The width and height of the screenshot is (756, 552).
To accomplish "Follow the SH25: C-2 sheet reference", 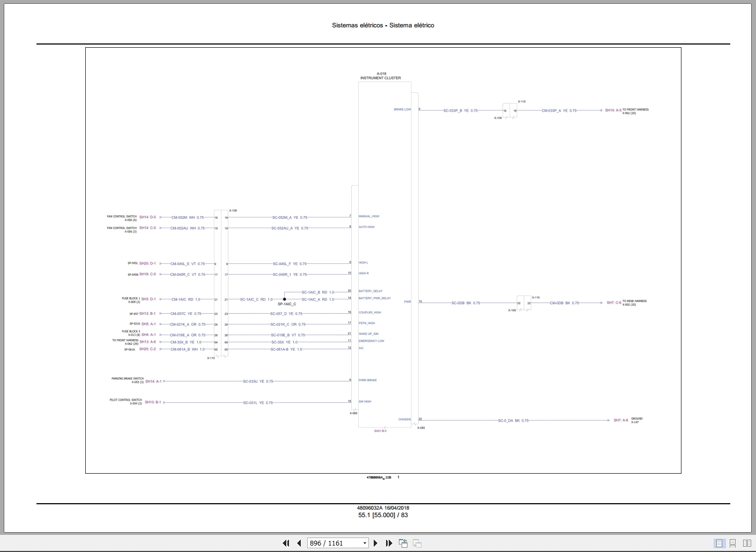I will [x=147, y=349].
